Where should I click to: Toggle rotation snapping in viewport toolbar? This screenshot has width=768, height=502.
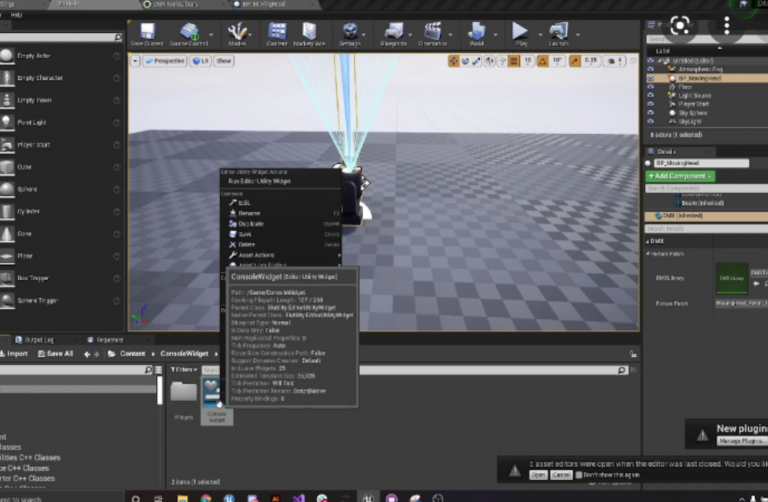pyautogui.click(x=543, y=61)
